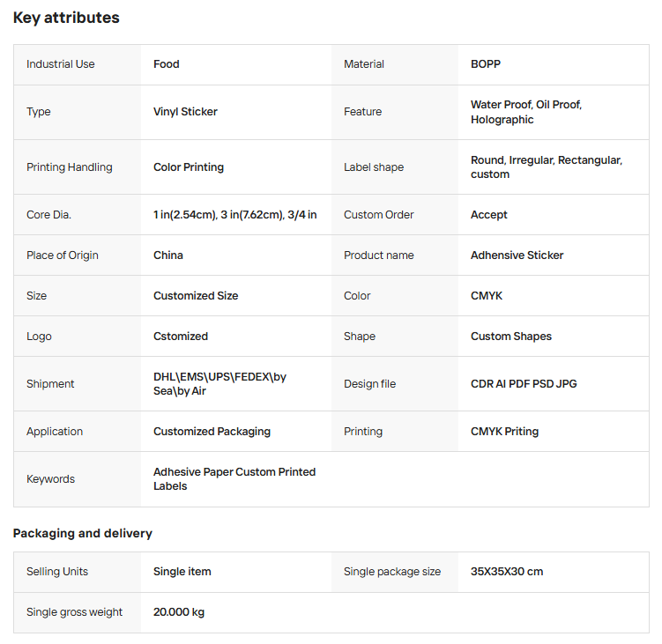Image resolution: width=662 pixels, height=644 pixels.
Task: Select the Food industrial use value
Action: pyautogui.click(x=166, y=64)
